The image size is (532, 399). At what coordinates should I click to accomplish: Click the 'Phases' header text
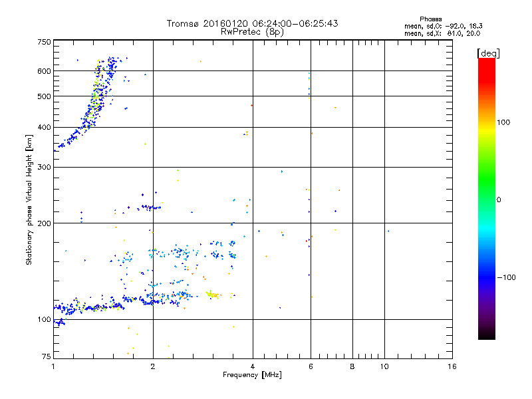[430, 19]
